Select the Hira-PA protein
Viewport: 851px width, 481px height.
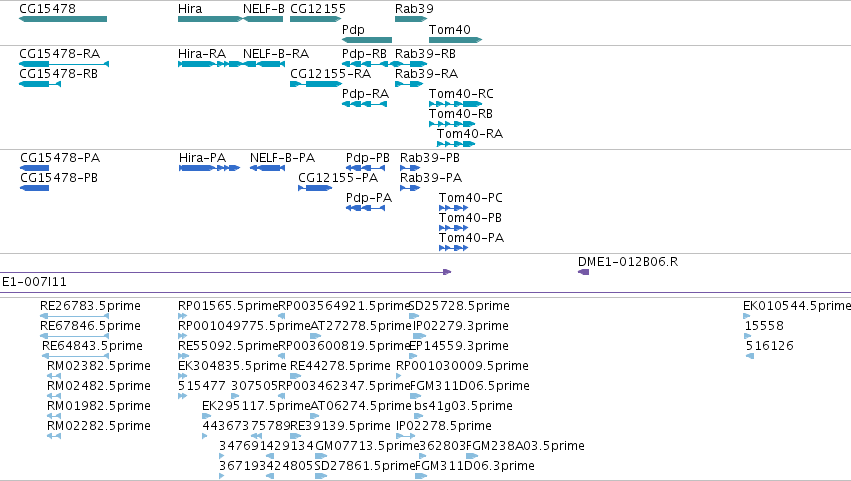[209, 168]
